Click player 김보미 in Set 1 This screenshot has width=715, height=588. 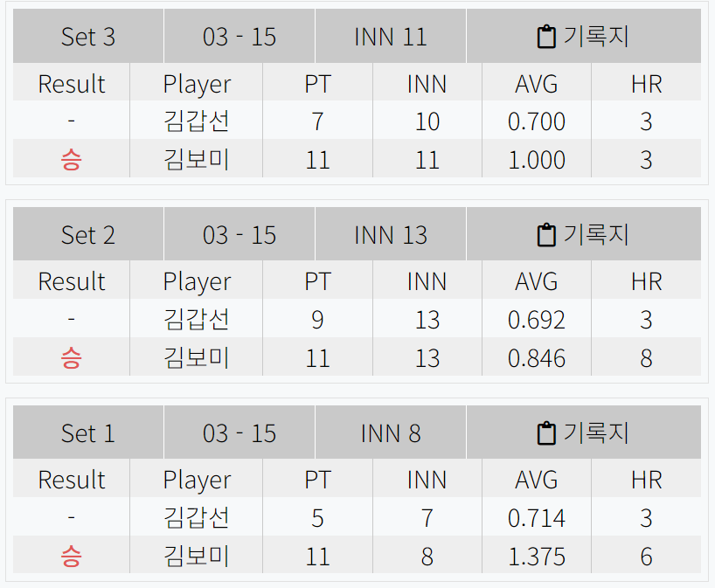197,556
